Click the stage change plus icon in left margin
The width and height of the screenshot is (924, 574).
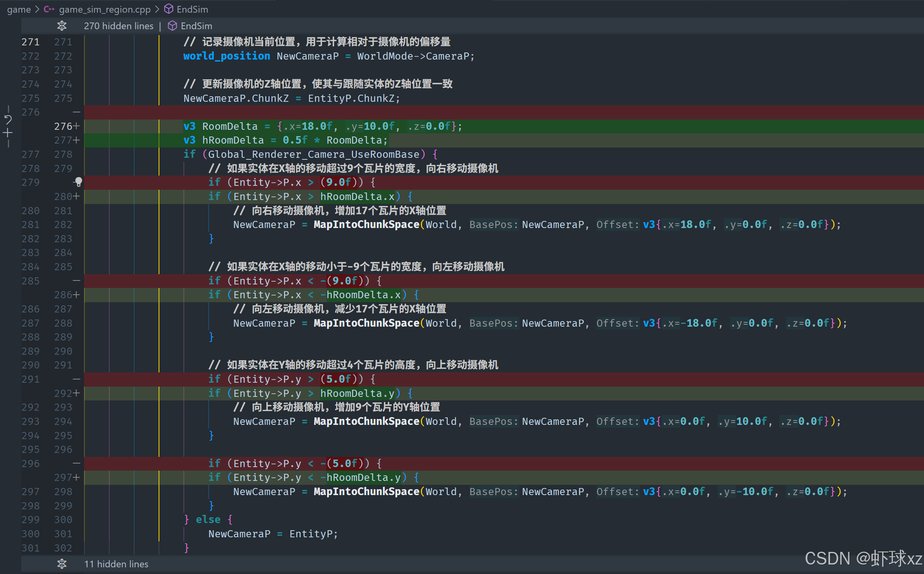(8, 133)
